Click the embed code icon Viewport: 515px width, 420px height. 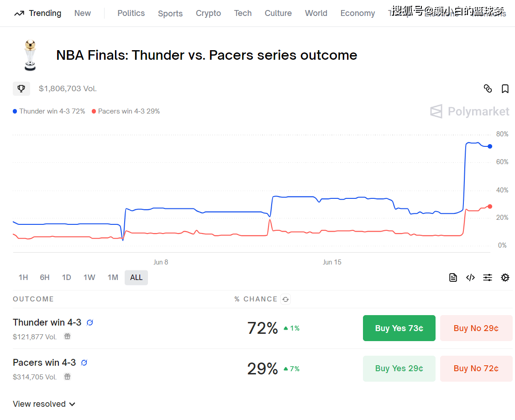470,277
